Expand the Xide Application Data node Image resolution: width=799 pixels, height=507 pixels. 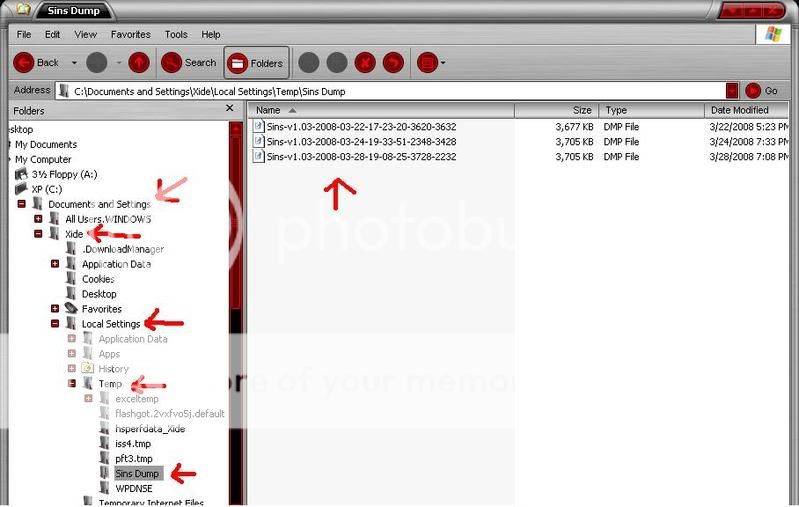55,264
